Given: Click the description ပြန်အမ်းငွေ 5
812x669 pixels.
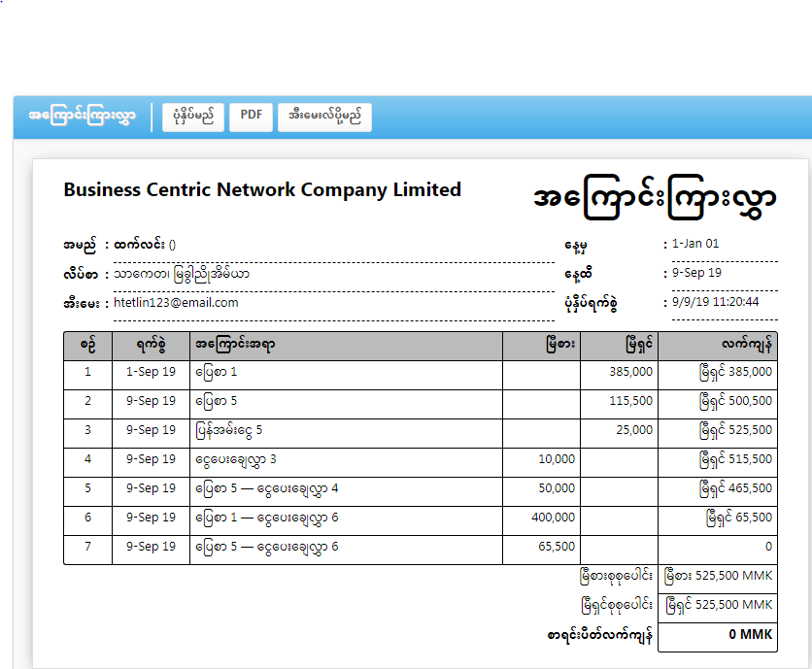Looking at the screenshot, I should pyautogui.click(x=229, y=431).
